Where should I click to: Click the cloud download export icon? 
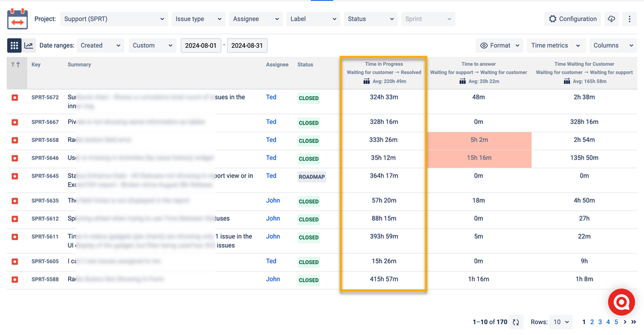tap(612, 19)
